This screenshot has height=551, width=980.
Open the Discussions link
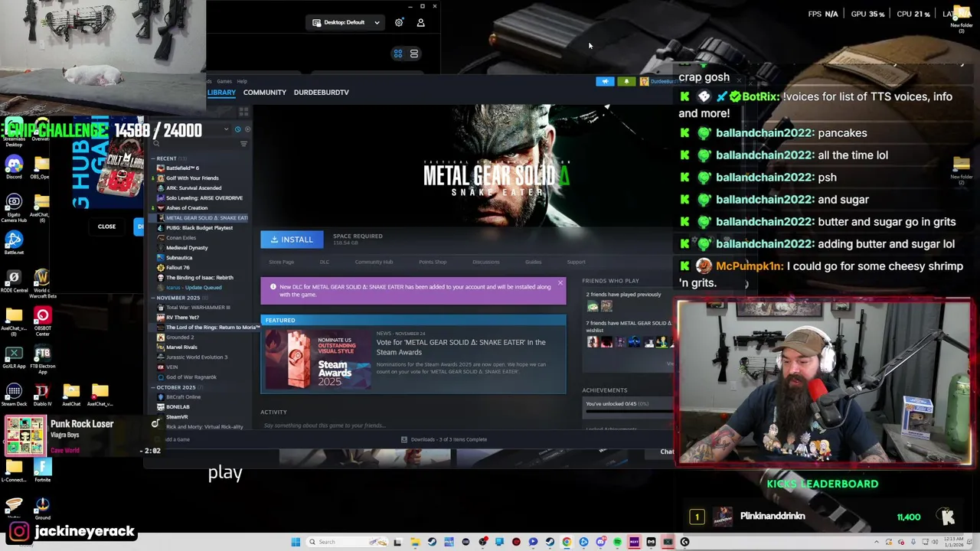tap(485, 262)
